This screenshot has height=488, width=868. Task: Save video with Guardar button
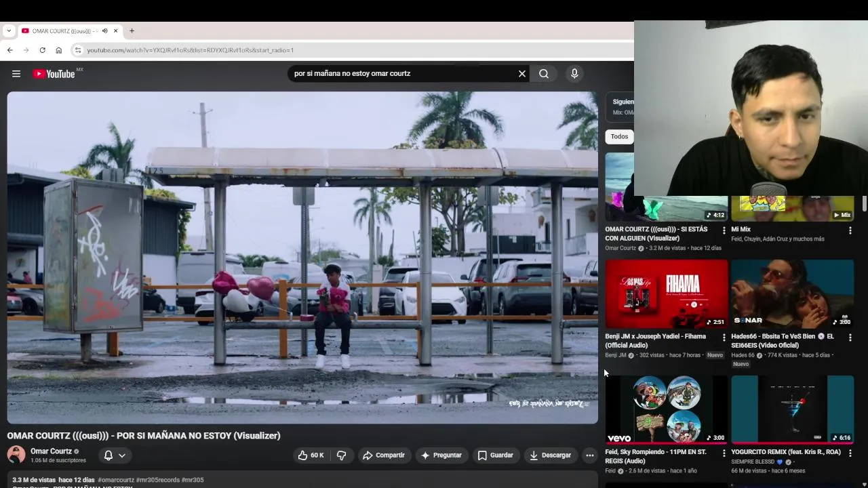tap(495, 455)
